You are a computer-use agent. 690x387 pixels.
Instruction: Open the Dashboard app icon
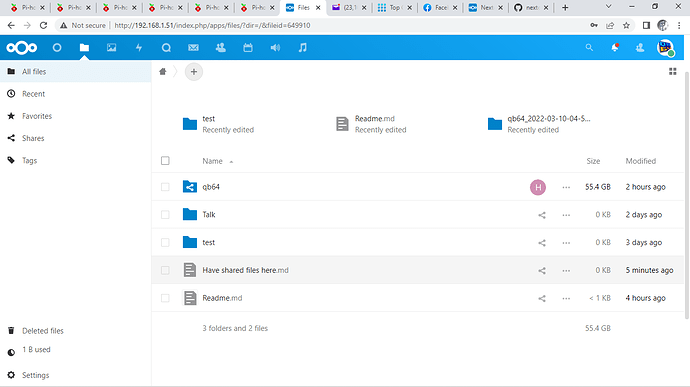pos(57,48)
